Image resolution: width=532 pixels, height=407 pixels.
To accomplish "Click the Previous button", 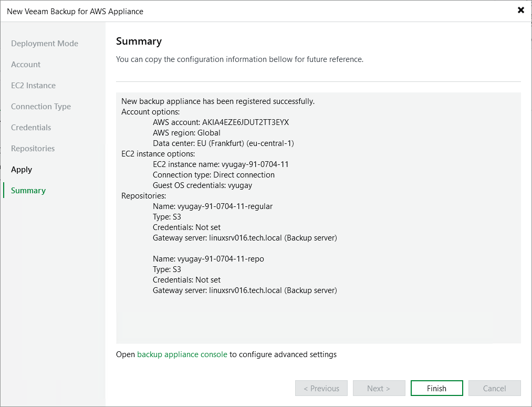I will pos(321,388).
